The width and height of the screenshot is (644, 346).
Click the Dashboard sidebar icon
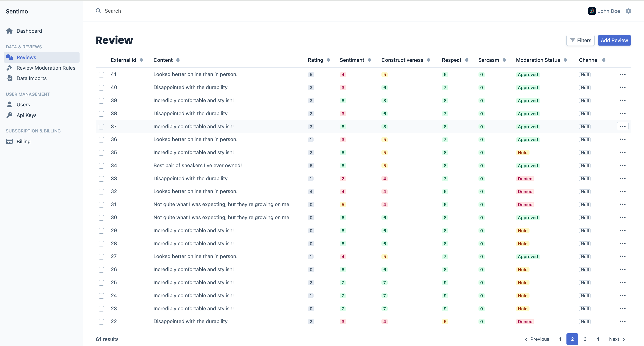click(9, 30)
